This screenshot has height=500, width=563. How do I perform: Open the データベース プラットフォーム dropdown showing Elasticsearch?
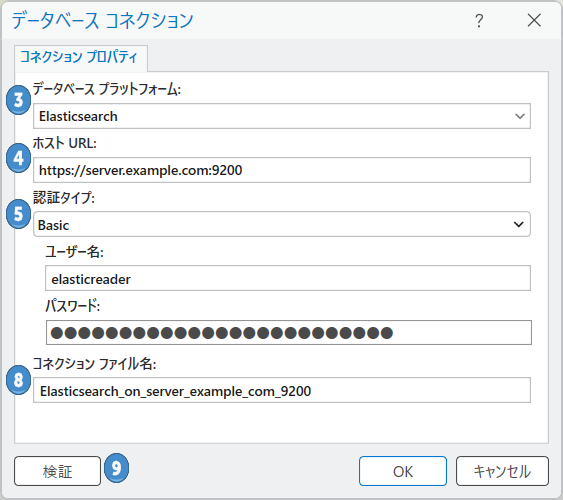point(282,116)
